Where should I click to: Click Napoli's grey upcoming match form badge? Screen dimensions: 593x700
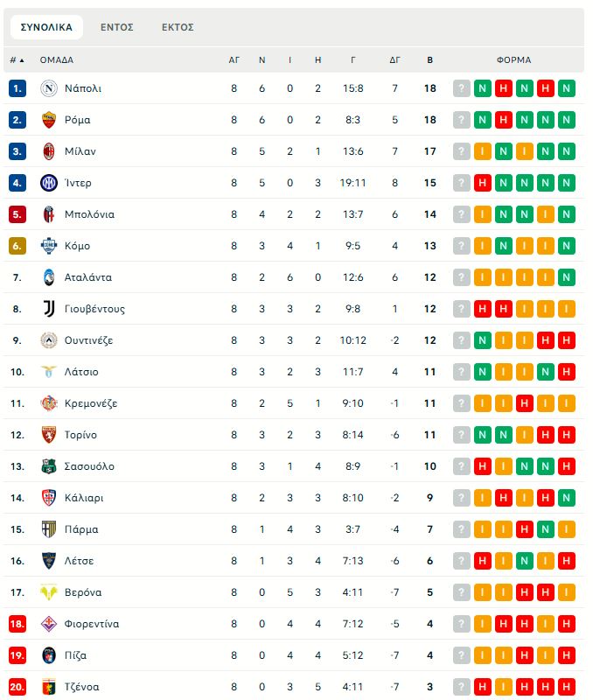[x=461, y=88]
